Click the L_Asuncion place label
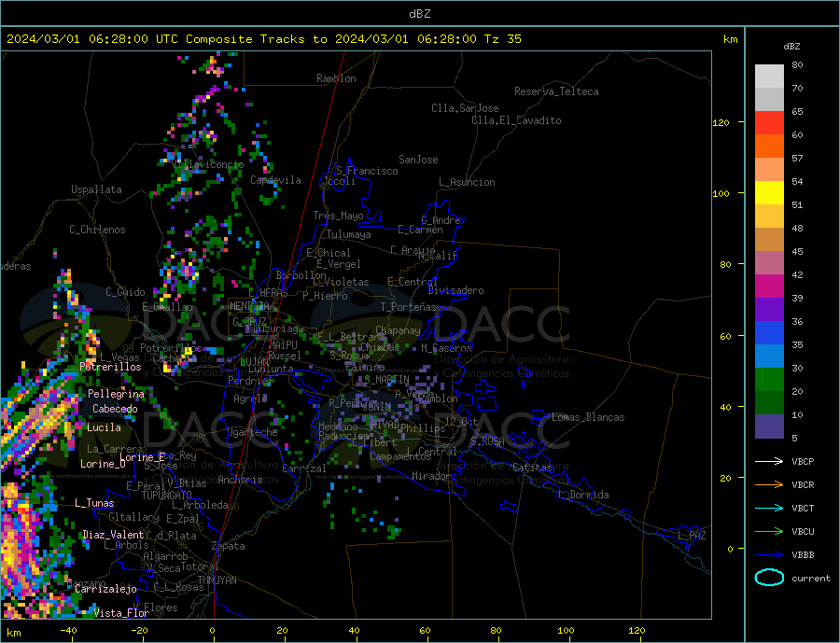The image size is (840, 643). click(x=467, y=182)
